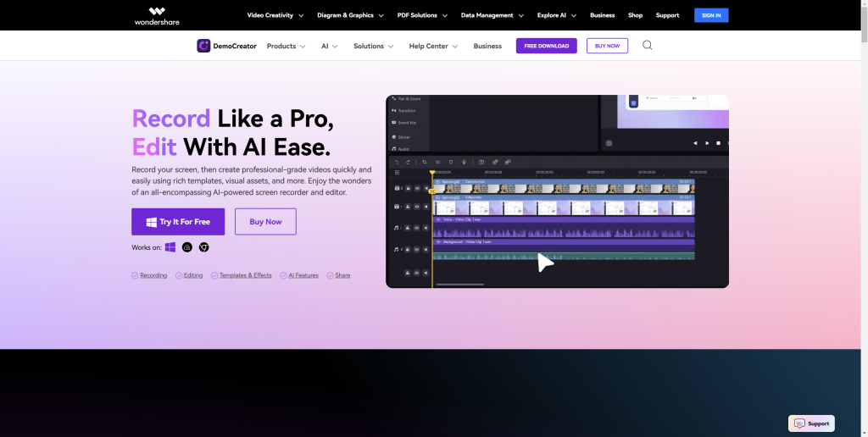The image size is (868, 437).
Task: Click the lock icon on audio track 1
Action: pos(408,228)
